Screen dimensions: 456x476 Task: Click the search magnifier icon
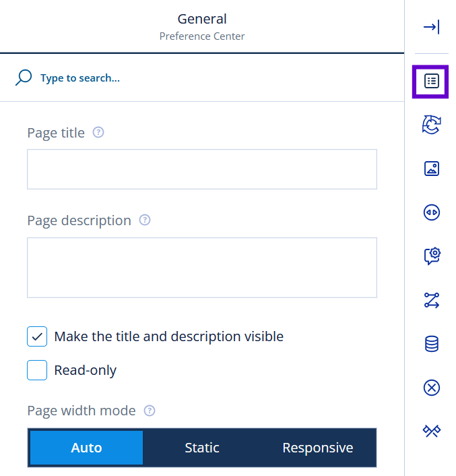click(24, 78)
